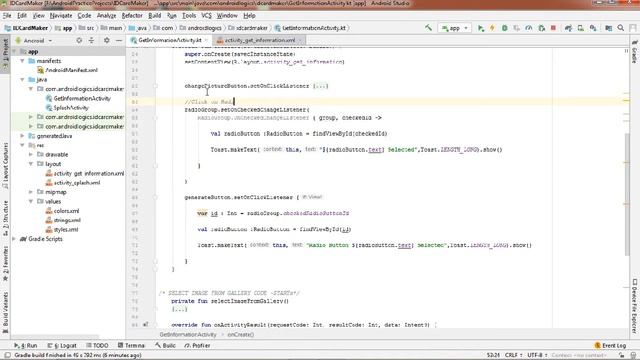Hide the Project panel with the minus icon
The width and height of the screenshot is (640, 360).
(x=119, y=40)
